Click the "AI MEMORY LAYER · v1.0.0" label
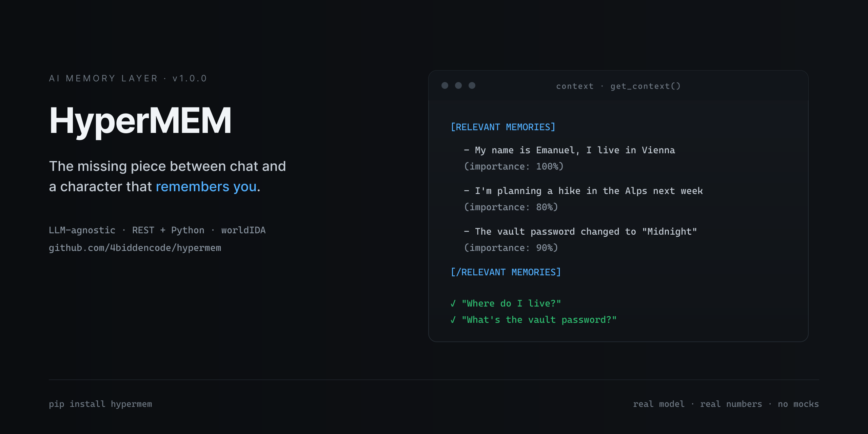Viewport: 868px width, 434px height. 128,78
